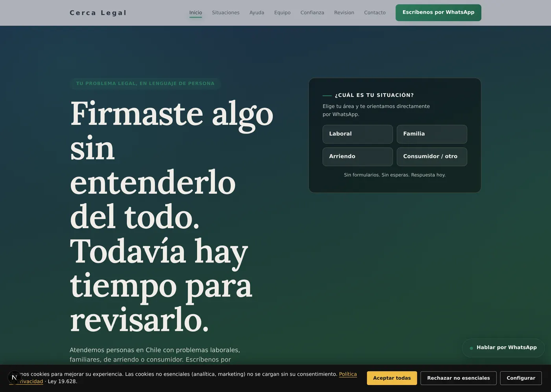The width and height of the screenshot is (551, 392).
Task: Click Escríbenos por WhatsApp header button
Action: [x=438, y=13]
